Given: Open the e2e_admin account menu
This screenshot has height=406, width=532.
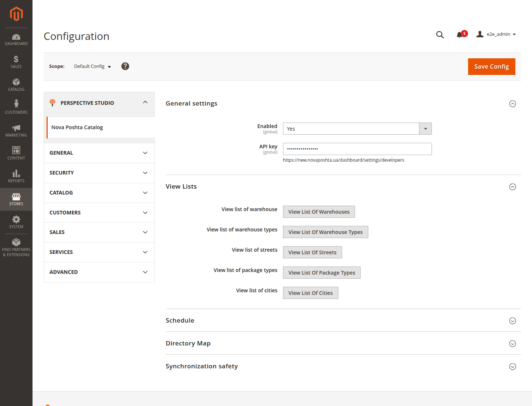Looking at the screenshot, I should (x=496, y=34).
